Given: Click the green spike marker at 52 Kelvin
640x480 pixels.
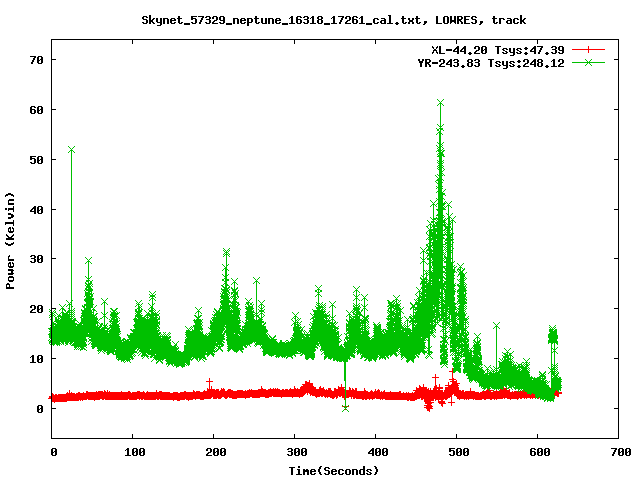Looking at the screenshot, I should [x=71, y=150].
